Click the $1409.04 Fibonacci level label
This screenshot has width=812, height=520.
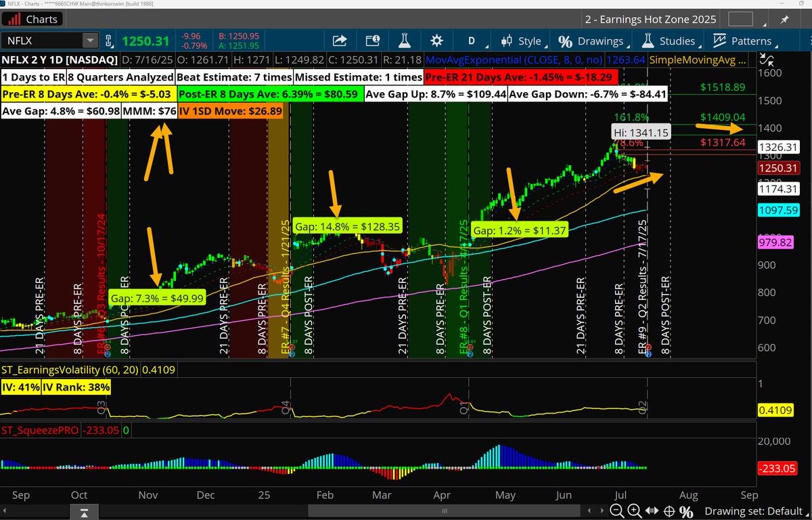pyautogui.click(x=723, y=116)
